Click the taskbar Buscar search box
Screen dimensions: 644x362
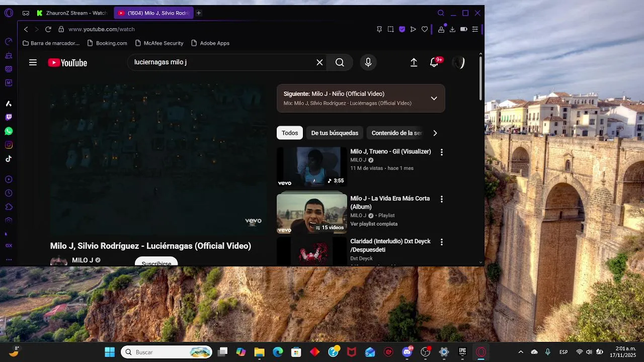coord(167,352)
